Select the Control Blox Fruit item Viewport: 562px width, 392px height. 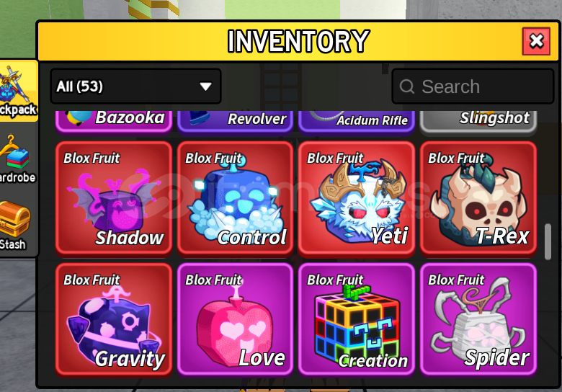(x=235, y=198)
